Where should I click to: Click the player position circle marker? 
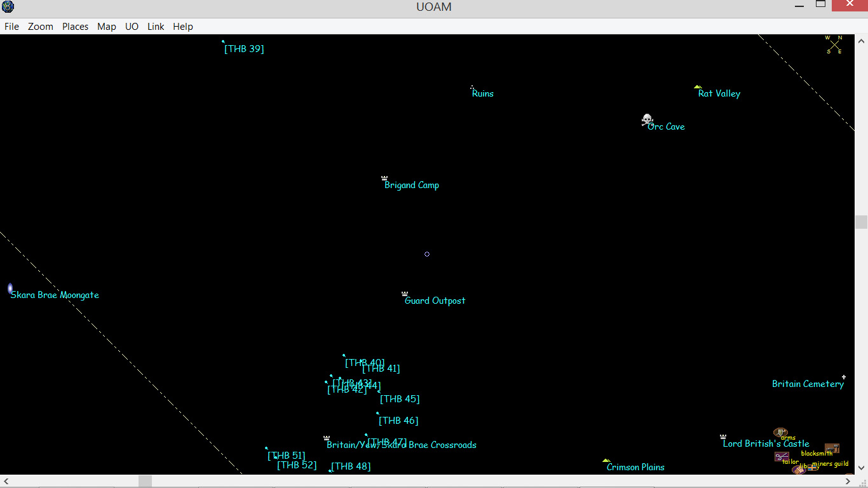427,254
